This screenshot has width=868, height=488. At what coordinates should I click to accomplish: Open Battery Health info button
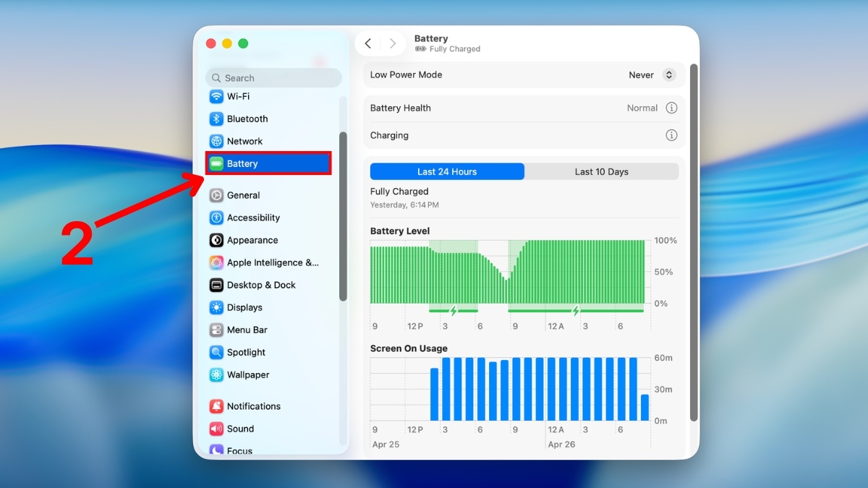[671, 108]
